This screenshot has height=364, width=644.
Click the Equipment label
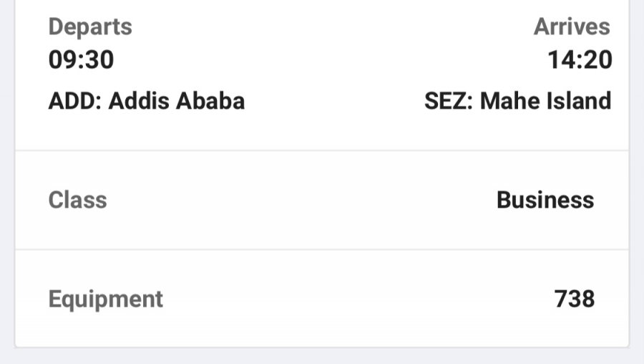(105, 298)
